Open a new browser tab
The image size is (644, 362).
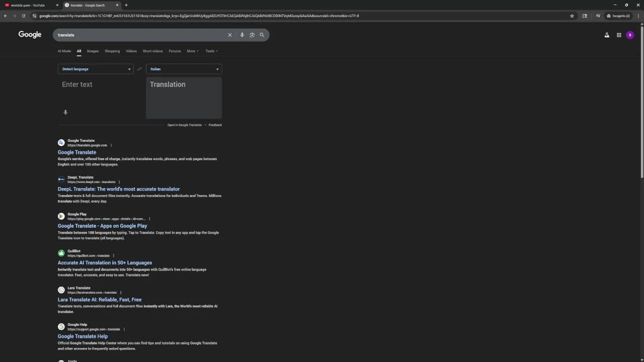pyautogui.click(x=126, y=5)
